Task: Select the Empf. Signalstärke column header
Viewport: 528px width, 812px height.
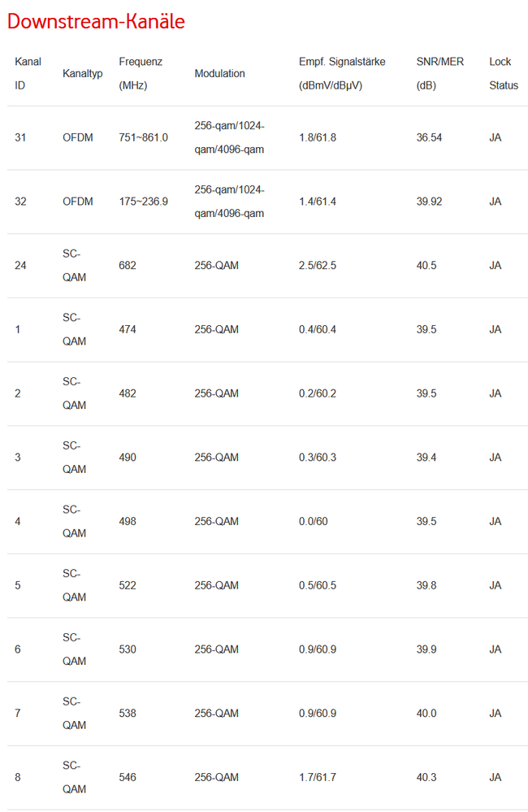Action: coord(342,73)
